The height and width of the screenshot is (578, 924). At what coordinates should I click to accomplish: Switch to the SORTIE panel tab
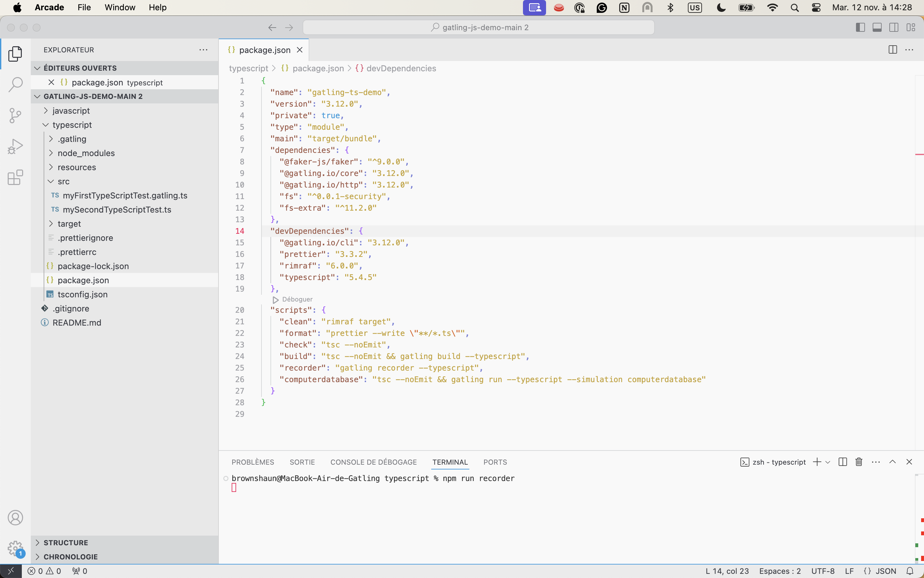pos(302,462)
